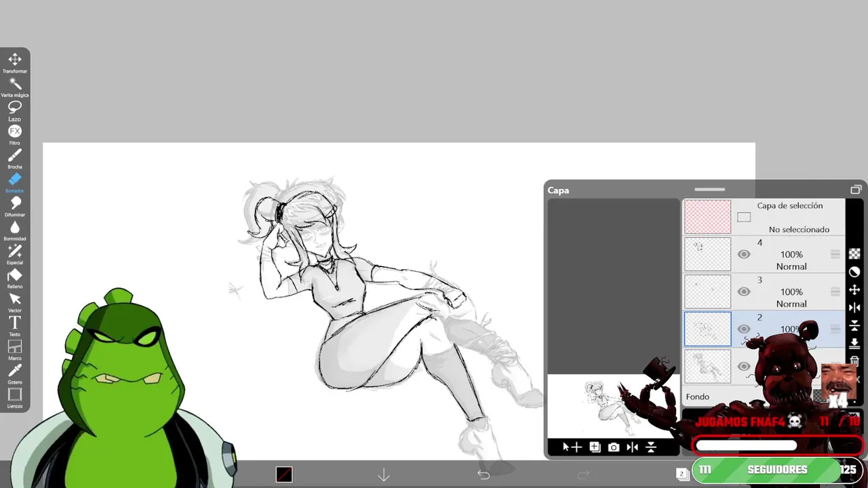Screen dimensions: 868x488
Task: Select the bottom sketch layer thumbnail
Action: [707, 366]
